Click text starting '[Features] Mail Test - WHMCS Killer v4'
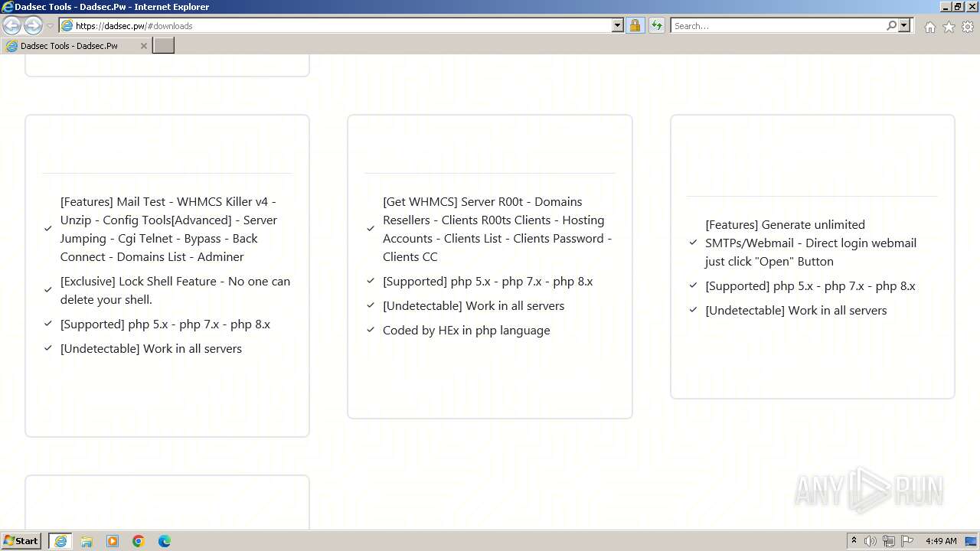This screenshot has width=980, height=551. pyautogui.click(x=168, y=229)
